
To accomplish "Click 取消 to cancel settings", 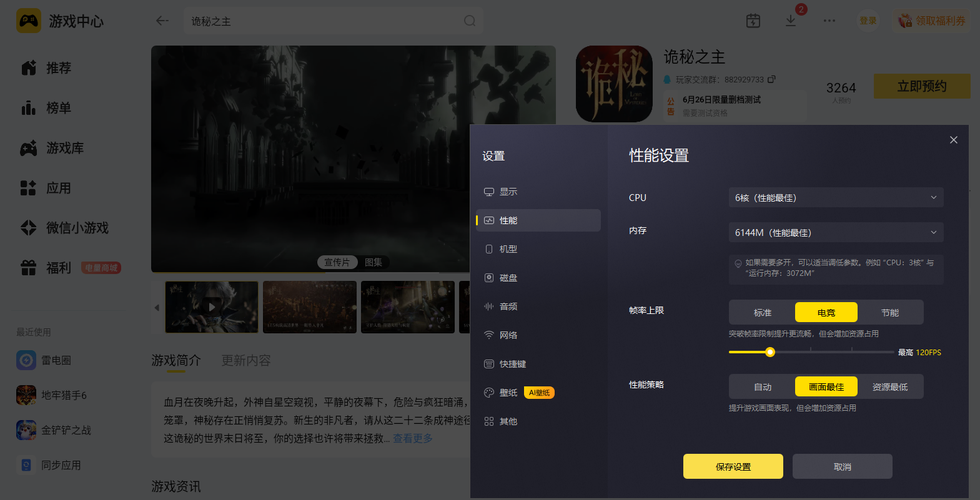I will click(843, 466).
